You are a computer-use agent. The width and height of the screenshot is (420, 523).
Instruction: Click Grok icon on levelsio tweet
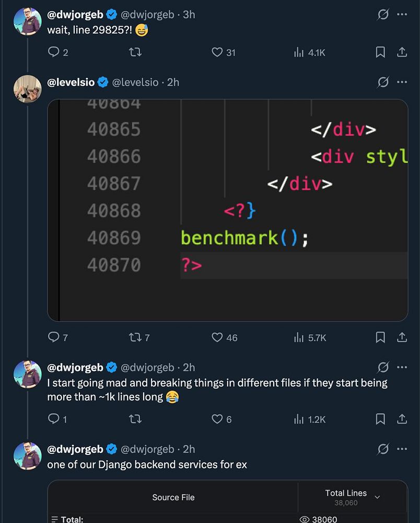click(x=383, y=82)
